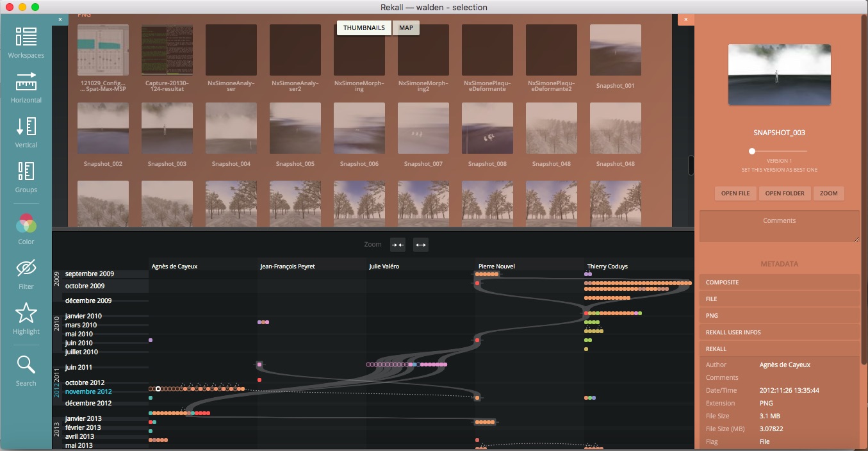Select the Capture-20130-124-resultat thumbnail
868x451 pixels.
point(167,51)
